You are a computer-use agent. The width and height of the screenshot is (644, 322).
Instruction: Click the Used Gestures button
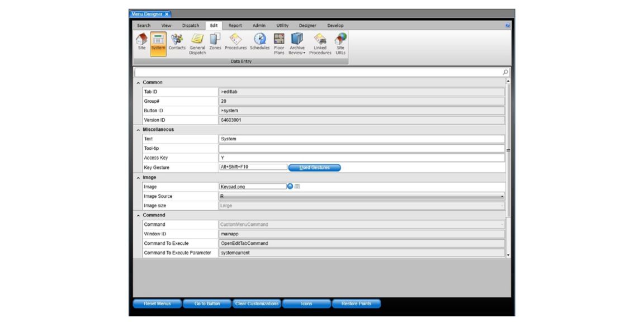pyautogui.click(x=314, y=168)
